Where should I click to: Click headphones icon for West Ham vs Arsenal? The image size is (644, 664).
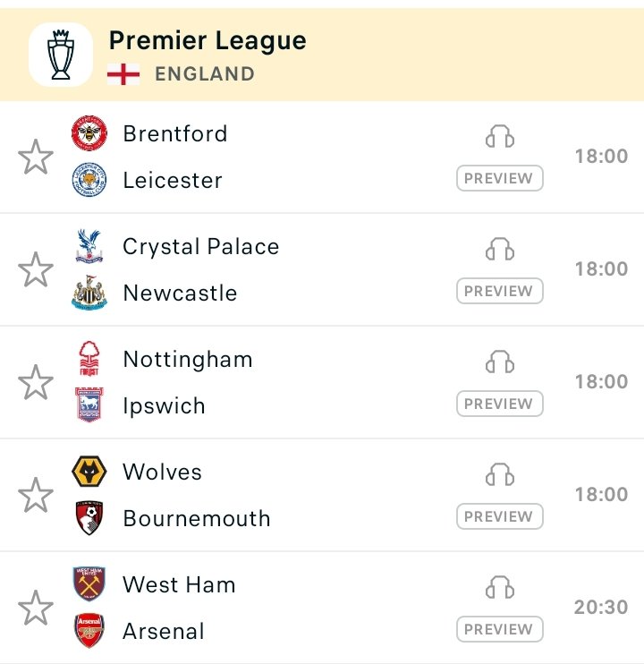click(x=500, y=587)
